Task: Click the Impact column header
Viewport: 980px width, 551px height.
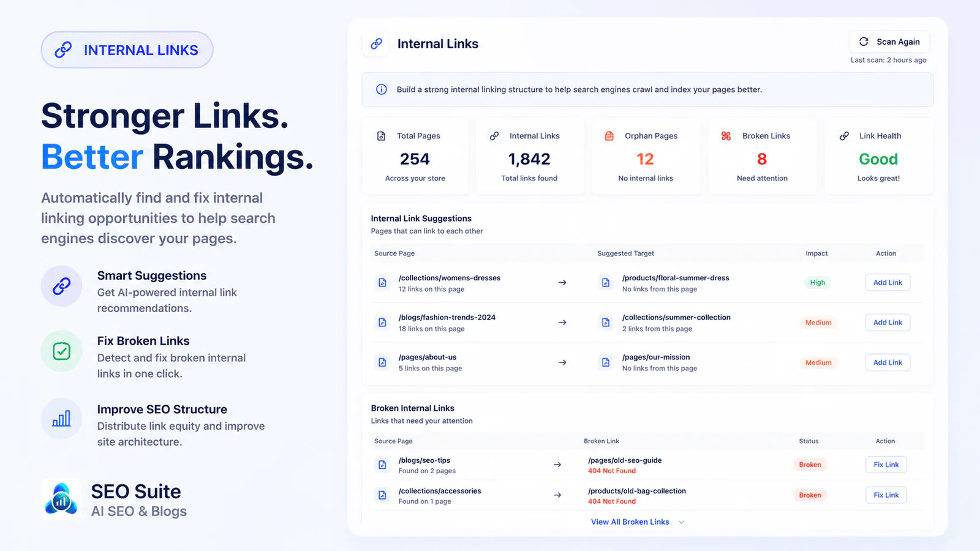Action: tap(816, 253)
